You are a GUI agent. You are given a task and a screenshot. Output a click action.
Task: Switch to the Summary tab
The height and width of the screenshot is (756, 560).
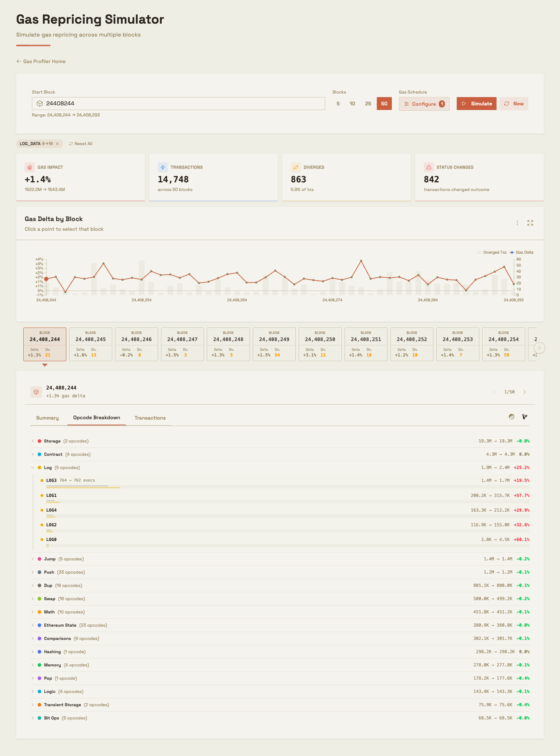pyautogui.click(x=47, y=418)
